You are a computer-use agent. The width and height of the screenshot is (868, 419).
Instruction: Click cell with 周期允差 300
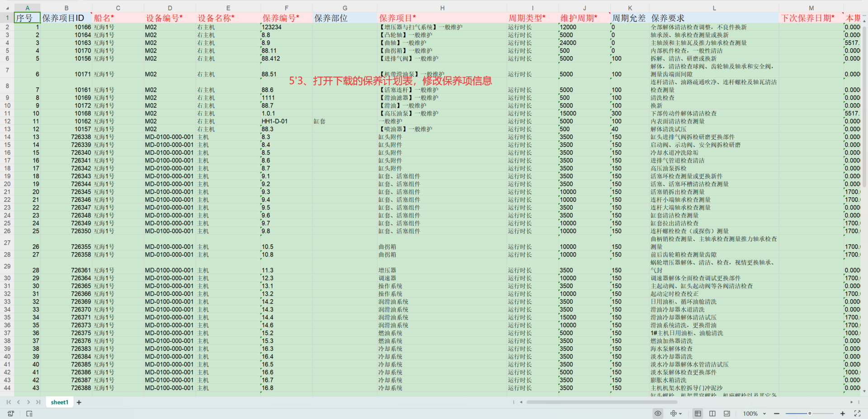pyautogui.click(x=630, y=114)
